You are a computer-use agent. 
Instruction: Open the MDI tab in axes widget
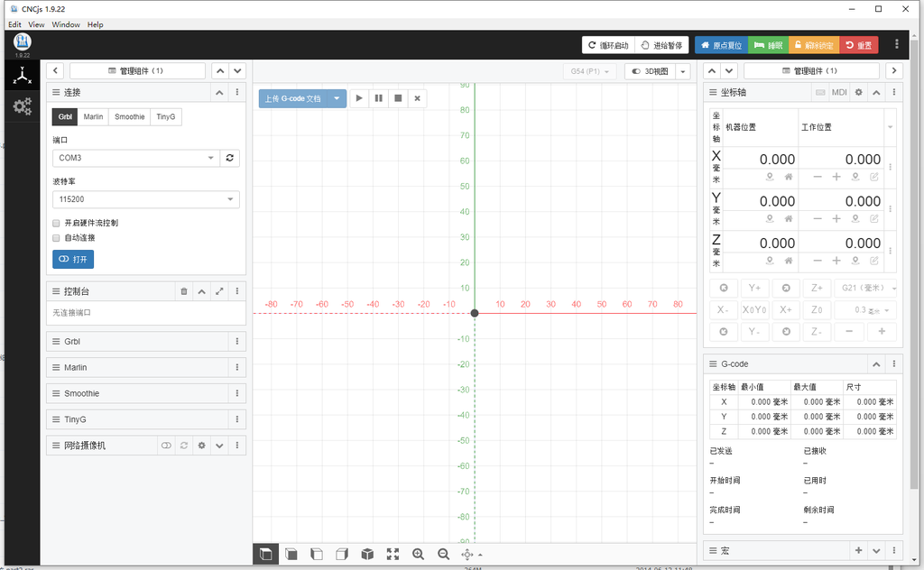coord(839,93)
